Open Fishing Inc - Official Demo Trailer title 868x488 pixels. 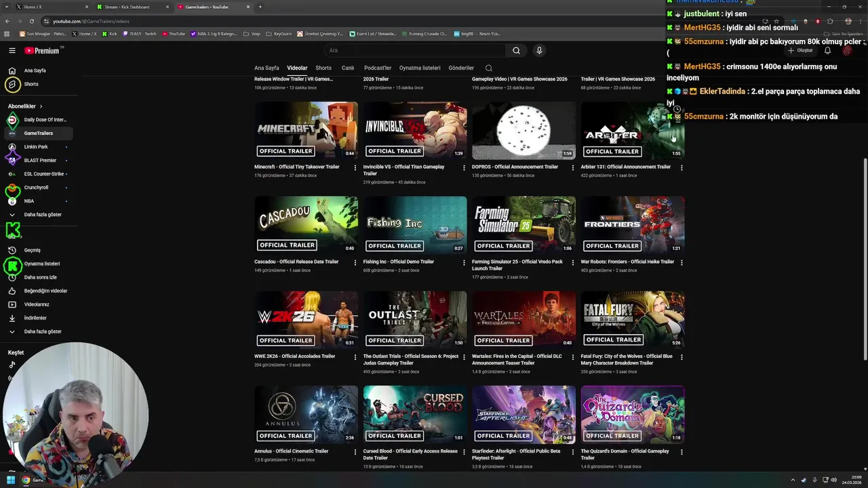tap(398, 262)
